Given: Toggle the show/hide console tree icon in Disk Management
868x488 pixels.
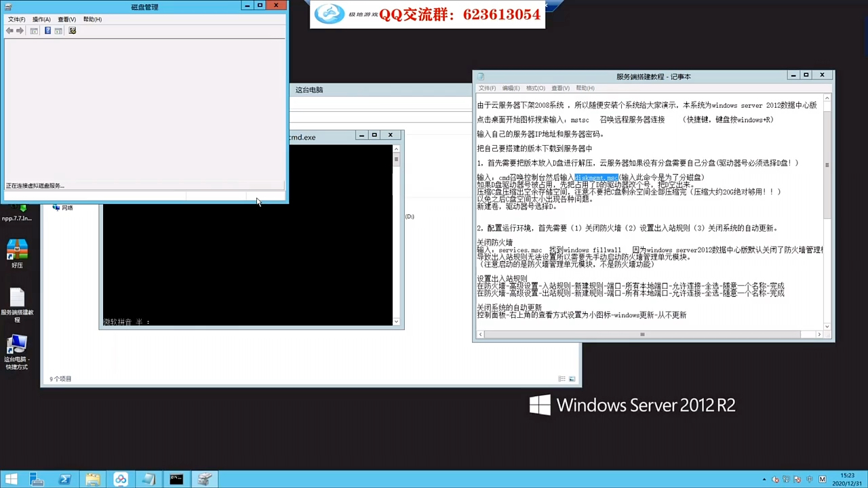Looking at the screenshot, I should pos(34,30).
